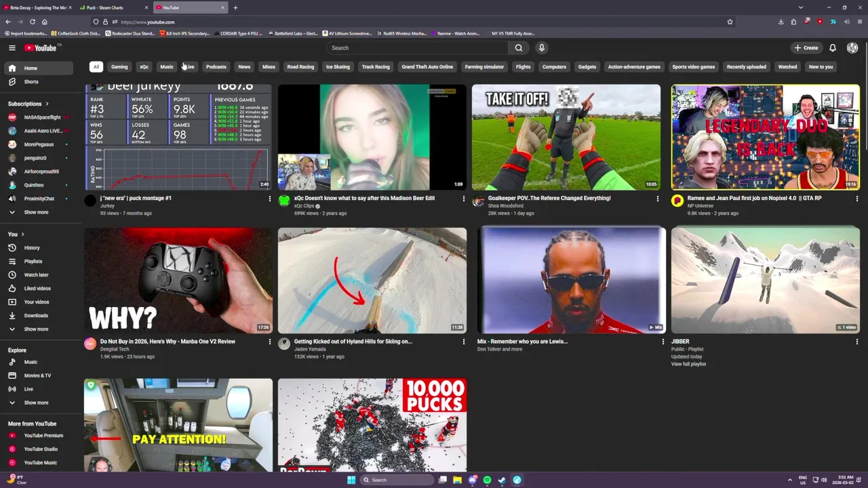Open Your videos in the sidebar
Viewport: 868px width, 488px height.
37,302
